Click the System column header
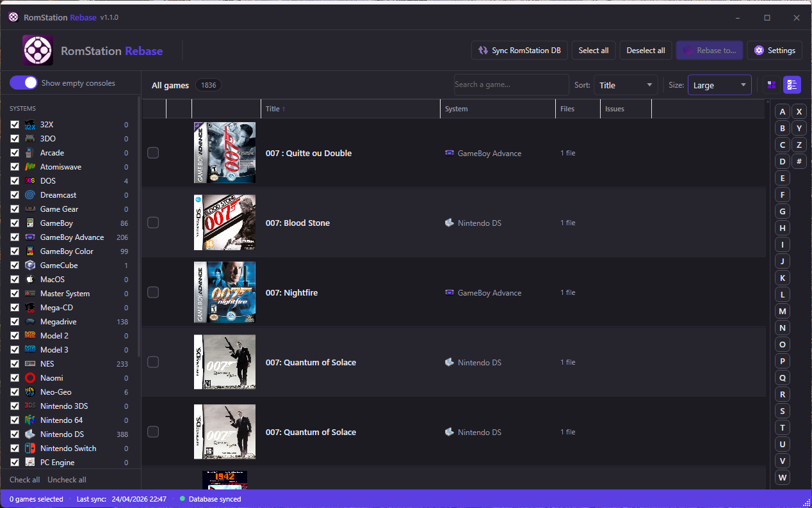Screen dimensions: 812x508 click(x=457, y=109)
